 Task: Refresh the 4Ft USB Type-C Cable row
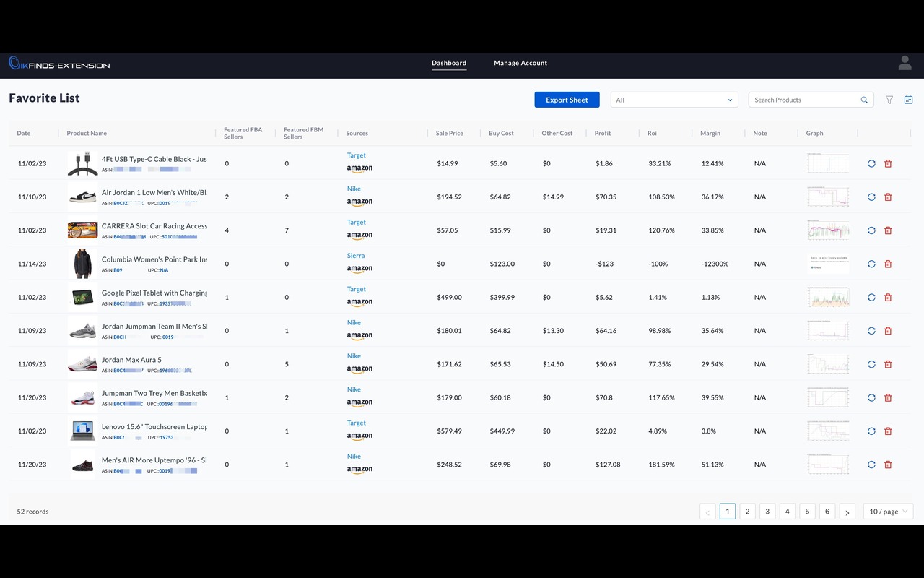point(871,163)
